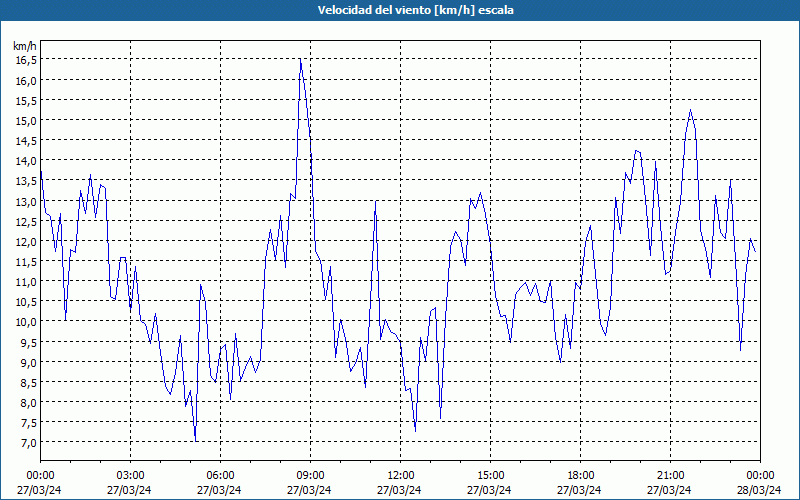800x500 pixels.
Task: Click the 10,0 axis label
Action: (26, 322)
